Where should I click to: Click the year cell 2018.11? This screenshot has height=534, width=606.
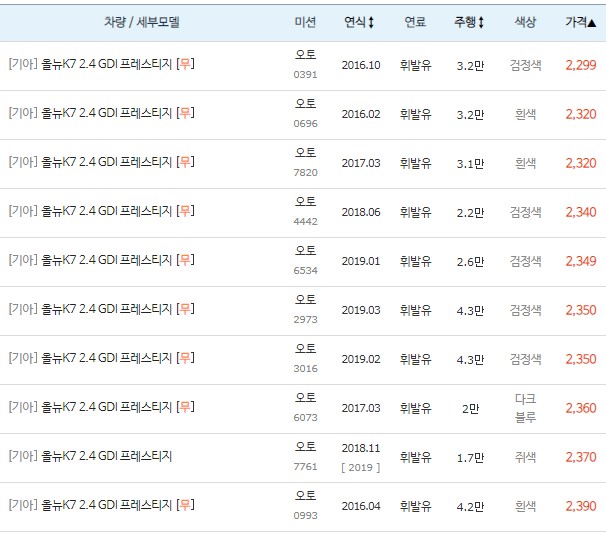[361, 448]
